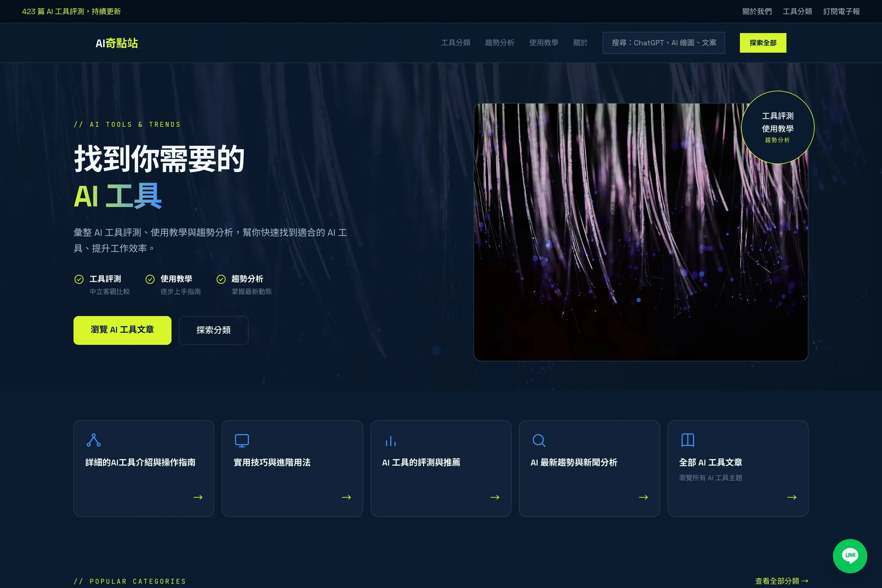Open card titled 詳細的AI工具介紹與操作指南
Viewport: 882px width, 588px height.
point(144,468)
